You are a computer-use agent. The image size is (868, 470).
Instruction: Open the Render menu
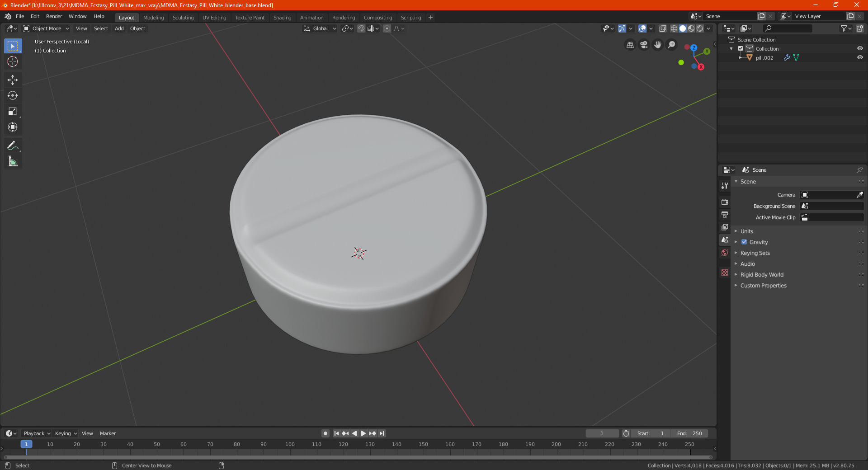click(x=54, y=16)
